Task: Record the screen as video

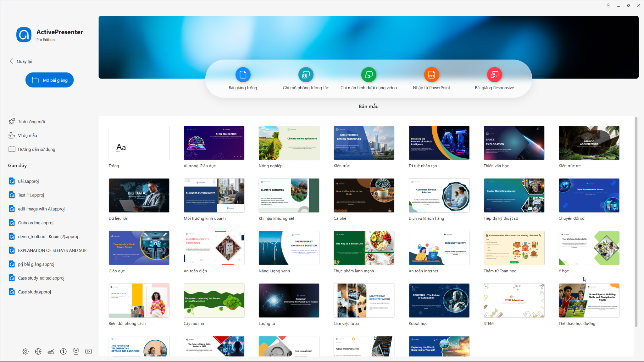Action: [x=368, y=75]
